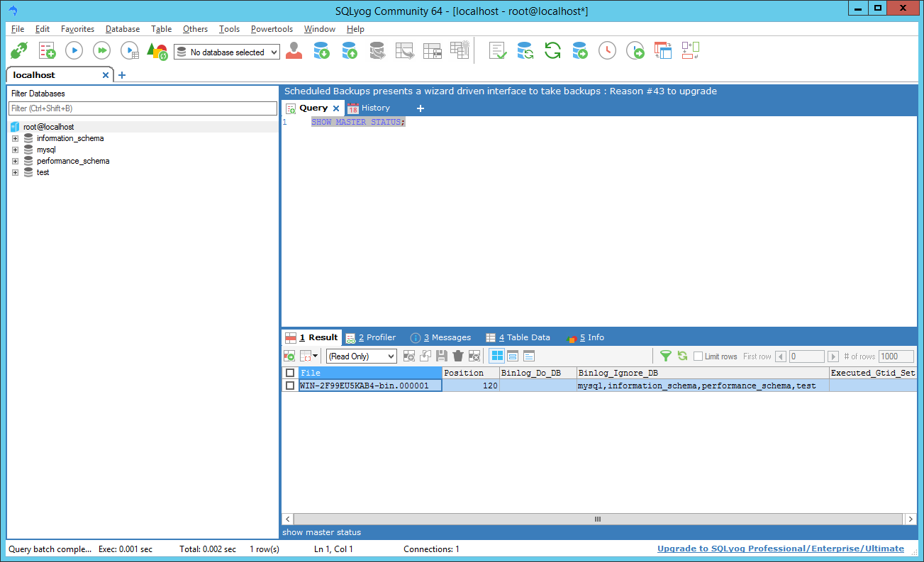This screenshot has width=924, height=562.
Task: Tick the header select-all checkbox
Action: 289,373
